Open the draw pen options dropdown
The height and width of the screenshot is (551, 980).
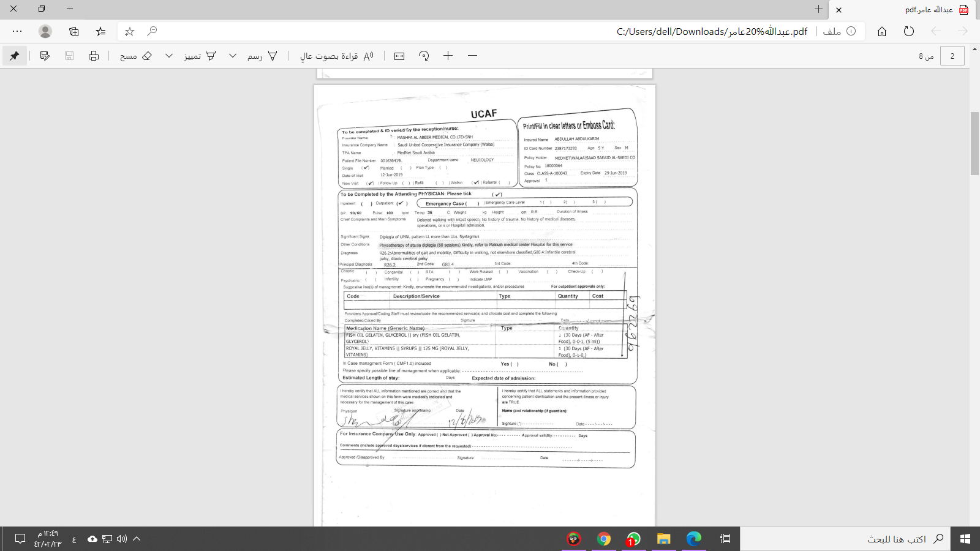tap(233, 56)
